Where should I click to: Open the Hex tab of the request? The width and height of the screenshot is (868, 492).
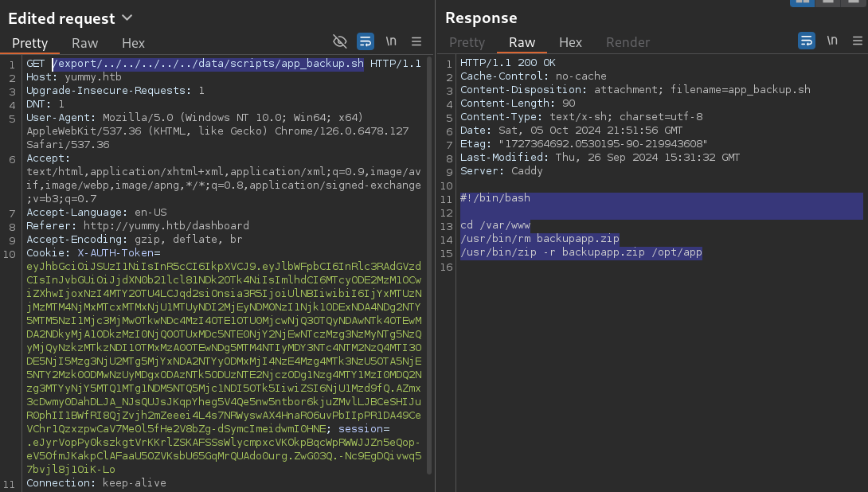(134, 43)
